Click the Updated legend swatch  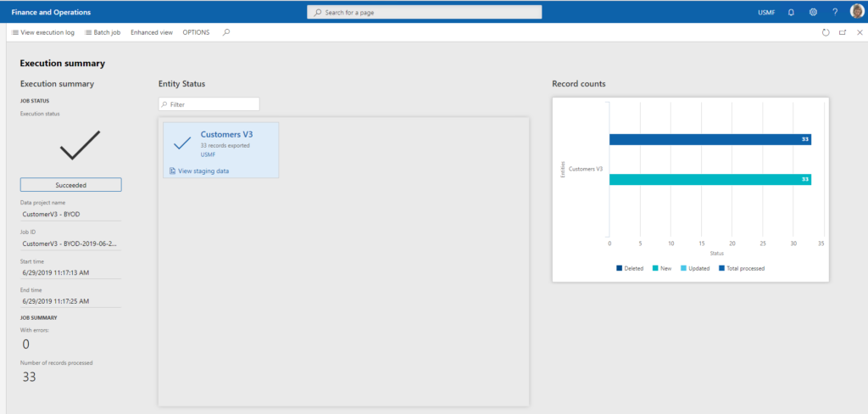683,268
